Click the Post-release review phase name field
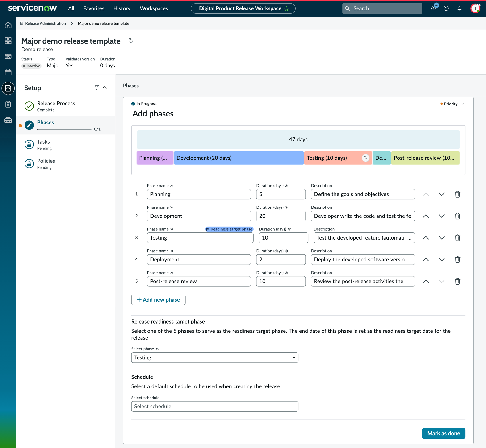This screenshot has width=486, height=448. (x=199, y=282)
